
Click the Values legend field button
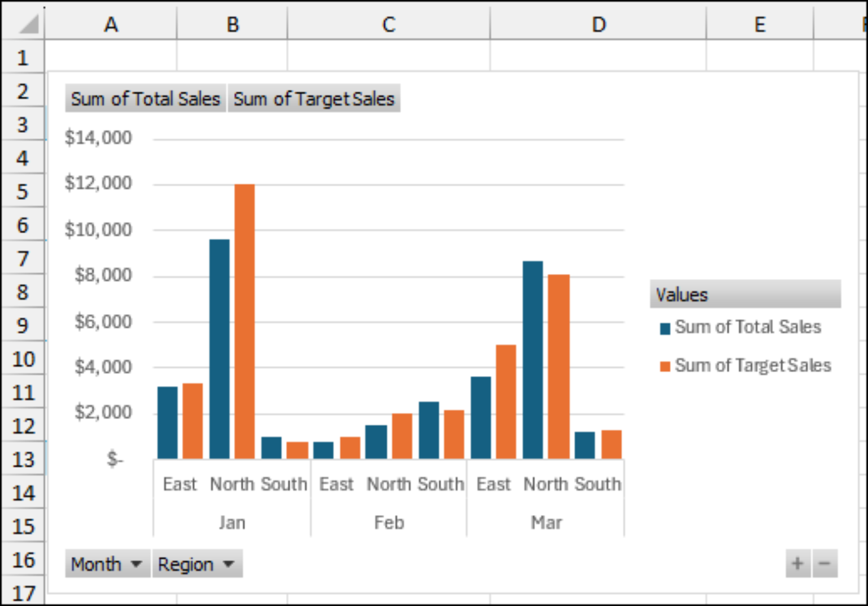pos(745,294)
